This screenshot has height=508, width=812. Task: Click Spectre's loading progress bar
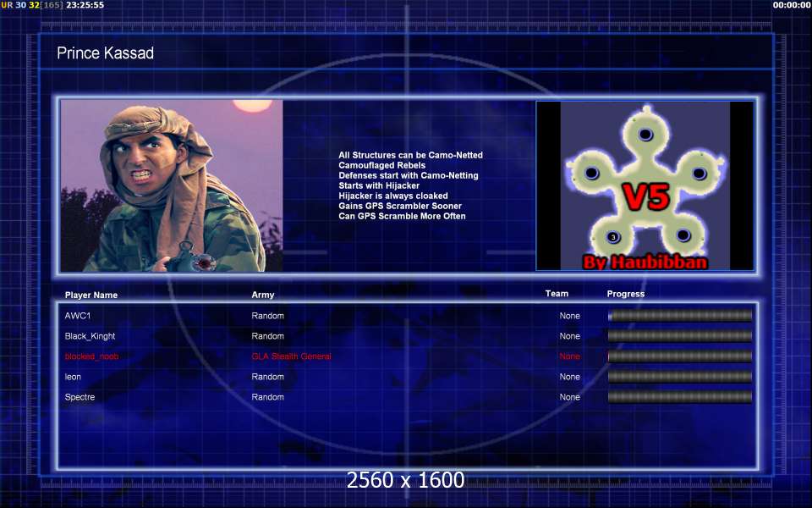click(680, 397)
